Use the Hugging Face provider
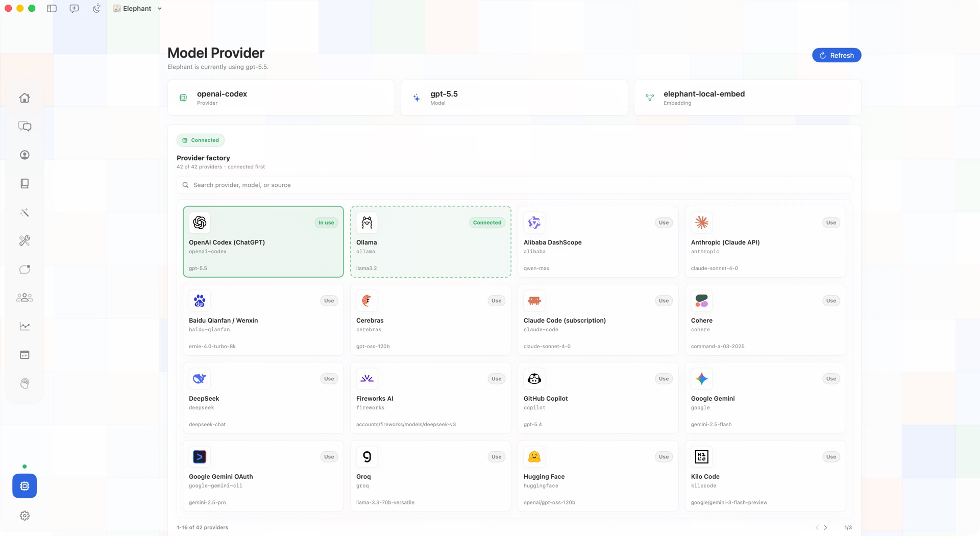 pyautogui.click(x=664, y=457)
